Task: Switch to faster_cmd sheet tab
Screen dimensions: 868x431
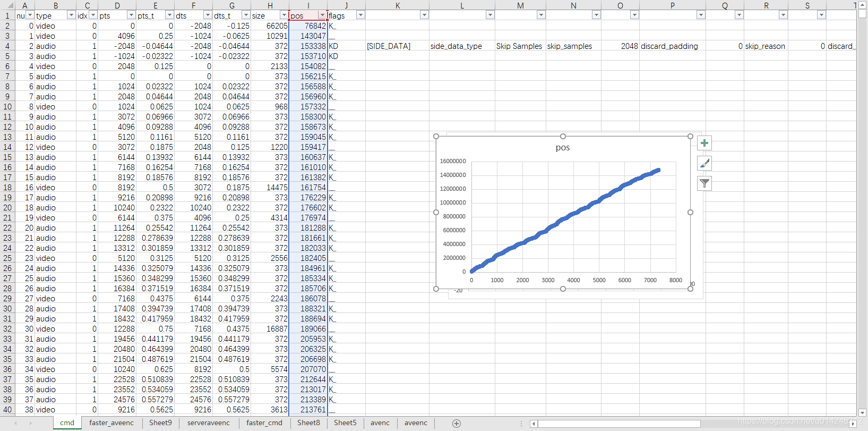Action: [x=264, y=423]
